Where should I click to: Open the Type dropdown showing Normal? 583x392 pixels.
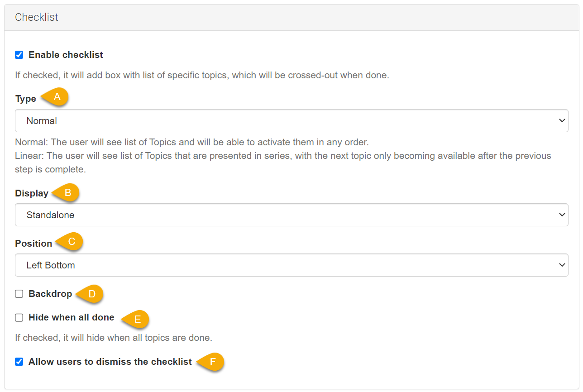pyautogui.click(x=291, y=121)
